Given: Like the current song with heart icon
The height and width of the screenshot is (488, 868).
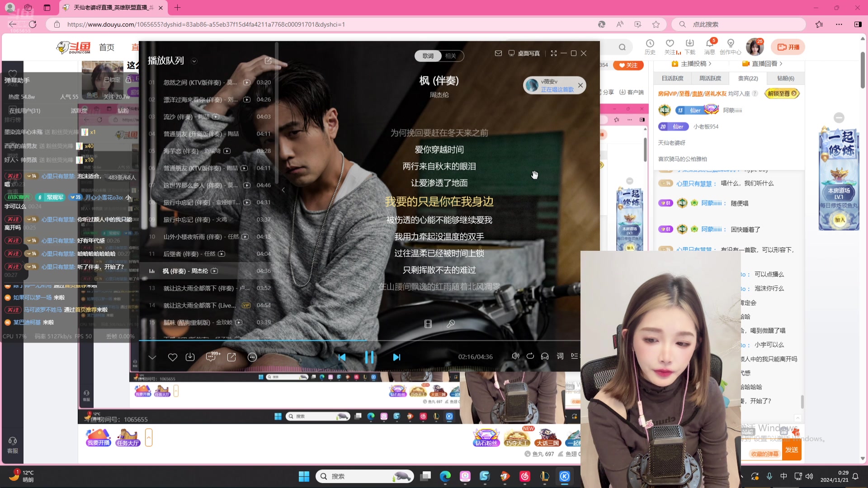Looking at the screenshot, I should pos(172,357).
